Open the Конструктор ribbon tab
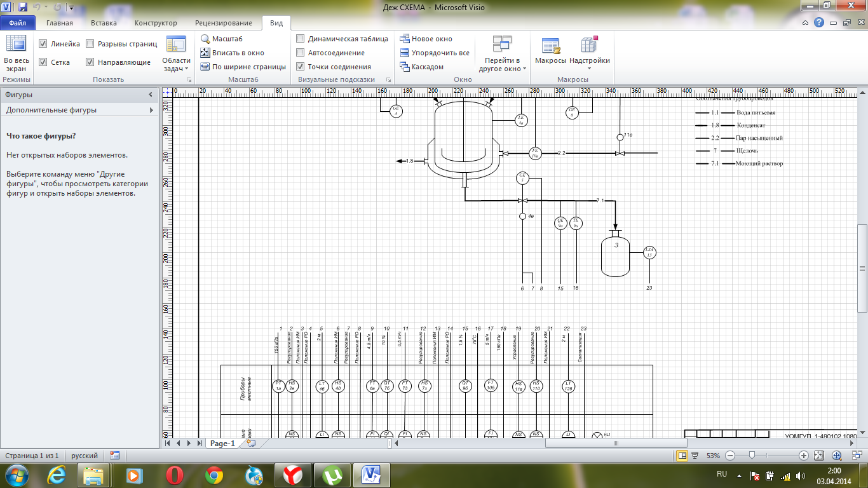 coord(156,23)
